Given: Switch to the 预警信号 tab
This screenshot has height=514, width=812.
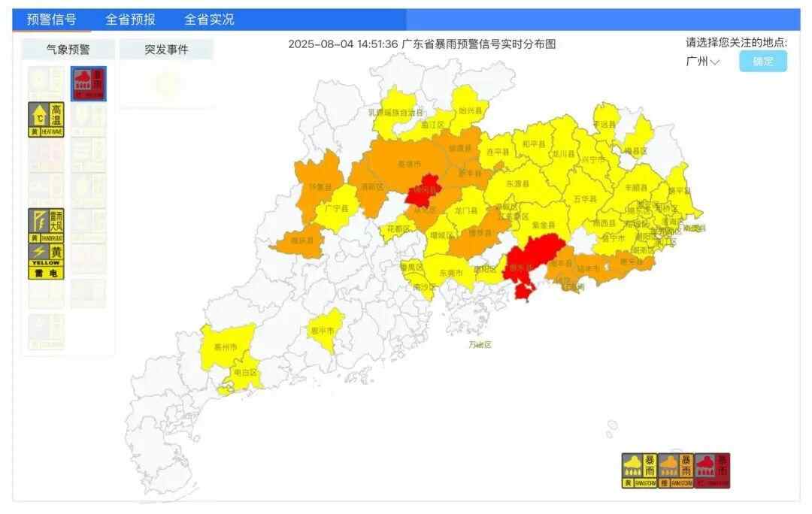Looking at the screenshot, I should coord(51,20).
